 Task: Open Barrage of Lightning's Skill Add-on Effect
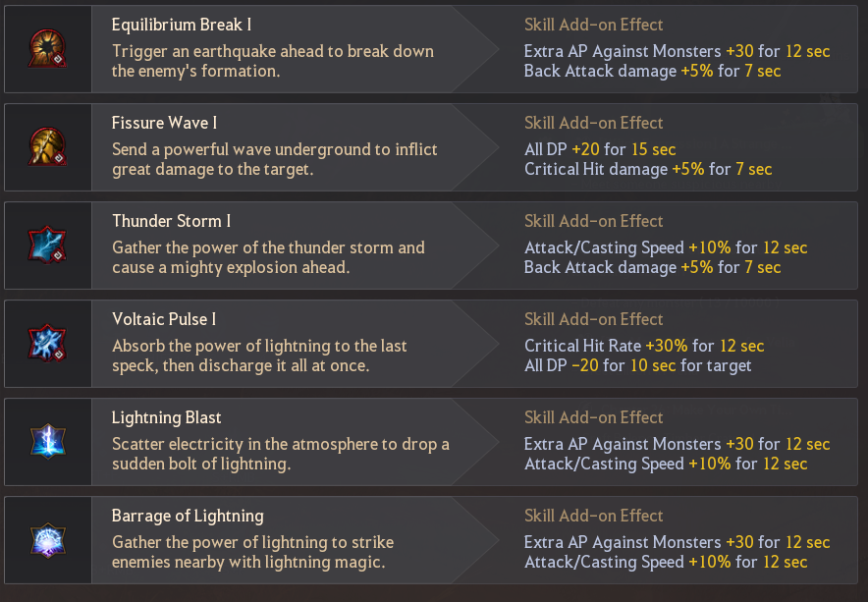tap(593, 516)
